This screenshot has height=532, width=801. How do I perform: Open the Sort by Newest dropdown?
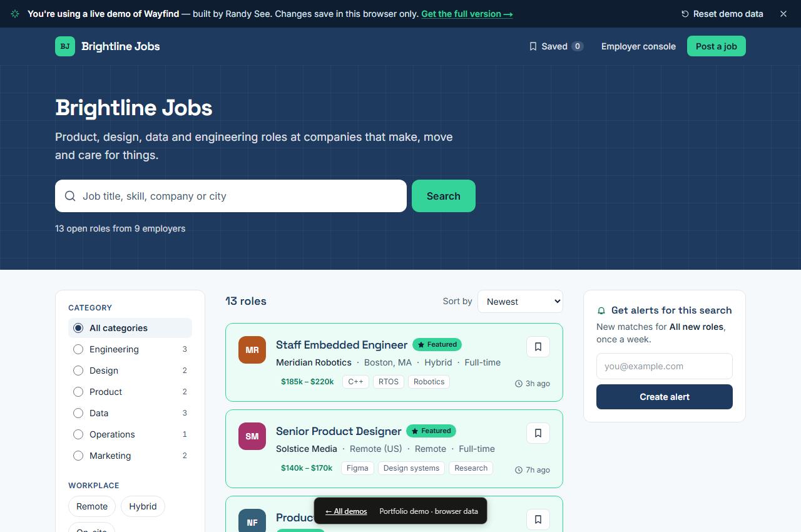(520, 301)
